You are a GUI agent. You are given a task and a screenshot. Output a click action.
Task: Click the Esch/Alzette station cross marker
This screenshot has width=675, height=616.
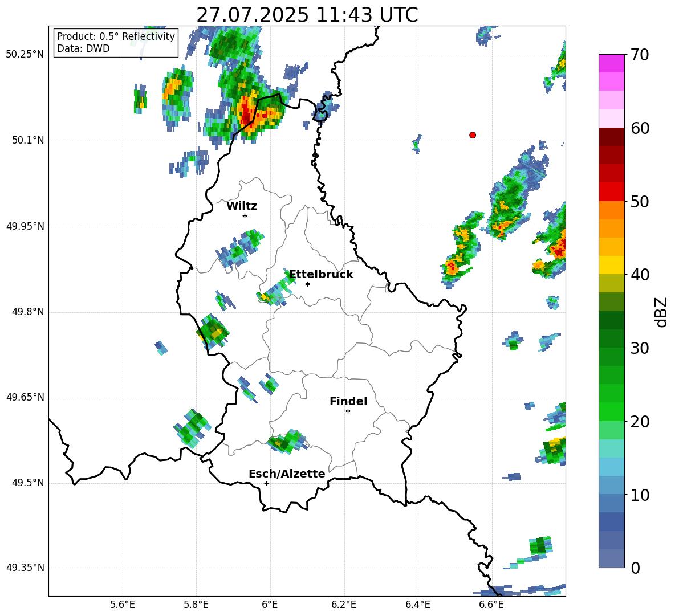[266, 483]
